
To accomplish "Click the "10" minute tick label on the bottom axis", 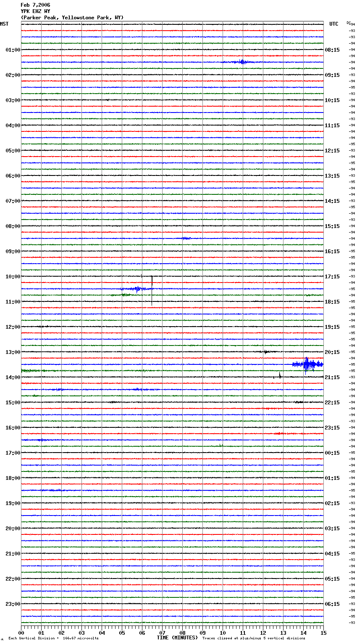I will 223,633.
